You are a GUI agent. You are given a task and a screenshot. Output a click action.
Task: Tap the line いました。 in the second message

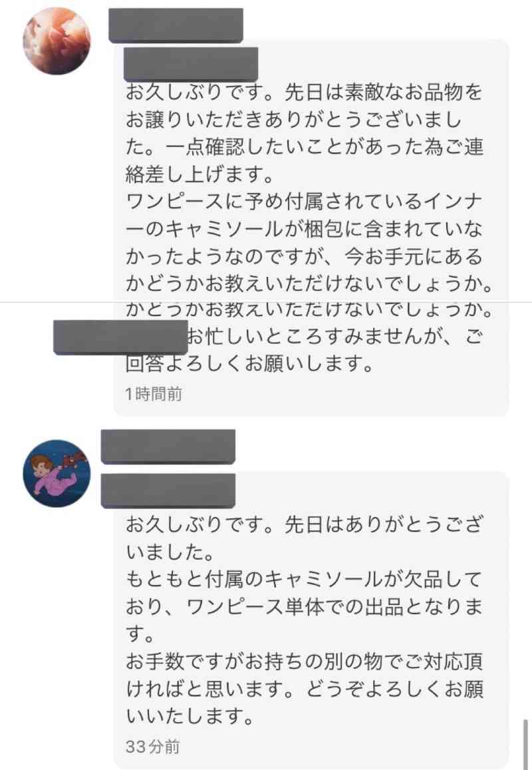click(x=170, y=552)
